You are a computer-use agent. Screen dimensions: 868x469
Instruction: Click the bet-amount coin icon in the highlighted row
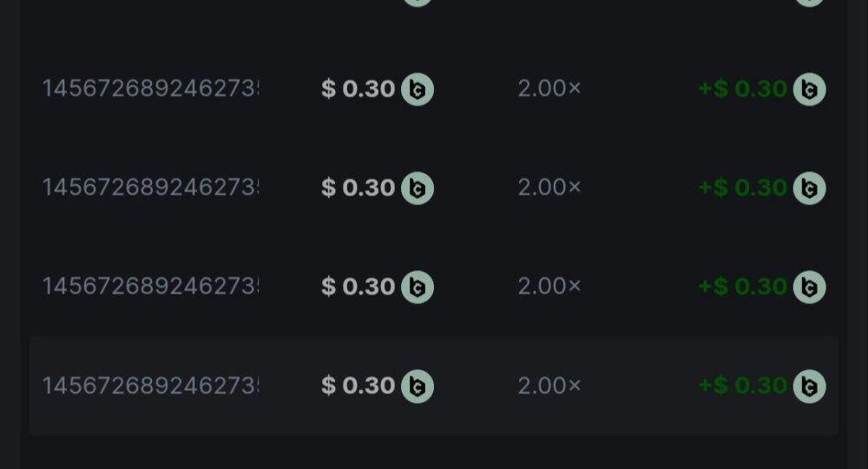[417, 386]
